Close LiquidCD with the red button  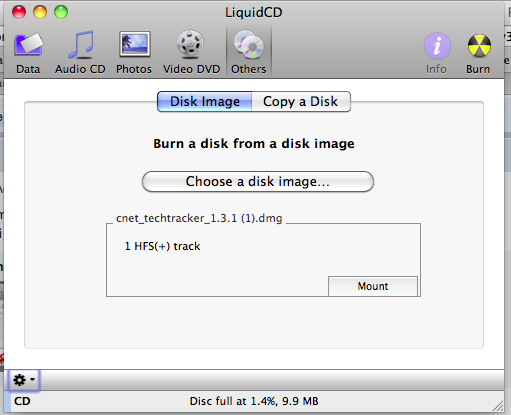pos(19,12)
